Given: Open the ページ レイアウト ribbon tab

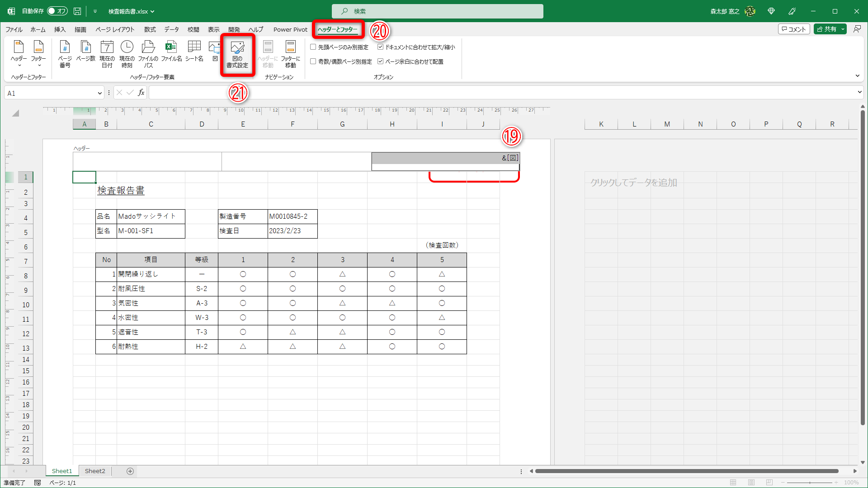Looking at the screenshot, I should pos(115,29).
